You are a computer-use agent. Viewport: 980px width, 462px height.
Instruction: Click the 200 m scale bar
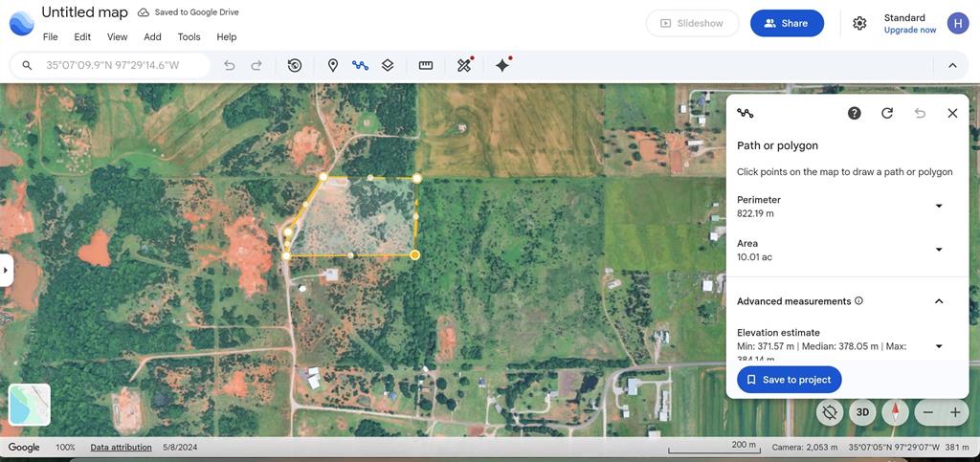pyautogui.click(x=714, y=447)
